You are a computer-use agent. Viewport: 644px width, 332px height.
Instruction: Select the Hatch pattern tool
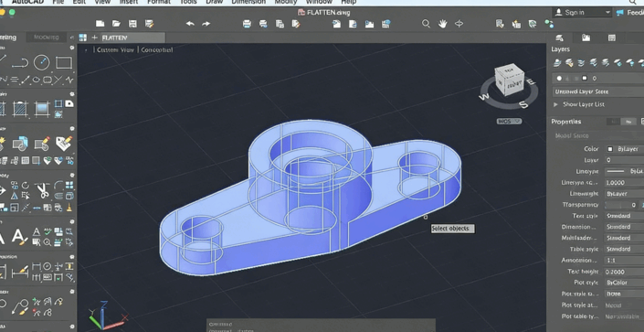[20, 109]
